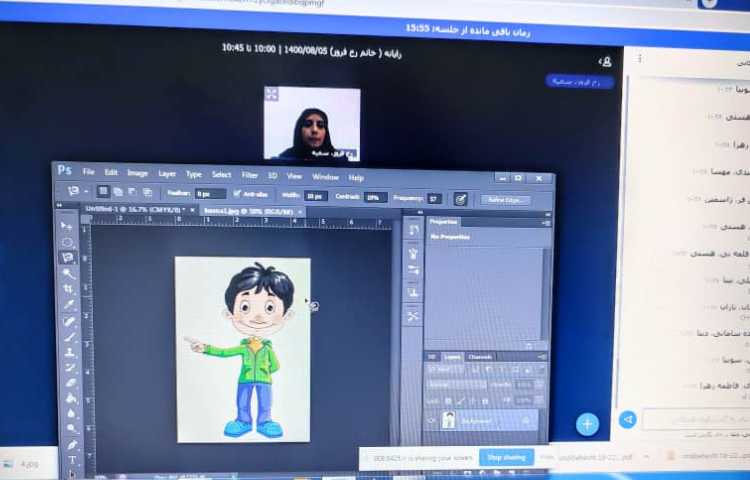Image resolution: width=750 pixels, height=480 pixels.
Task: Select the Horizontal Type tool
Action: (73, 460)
